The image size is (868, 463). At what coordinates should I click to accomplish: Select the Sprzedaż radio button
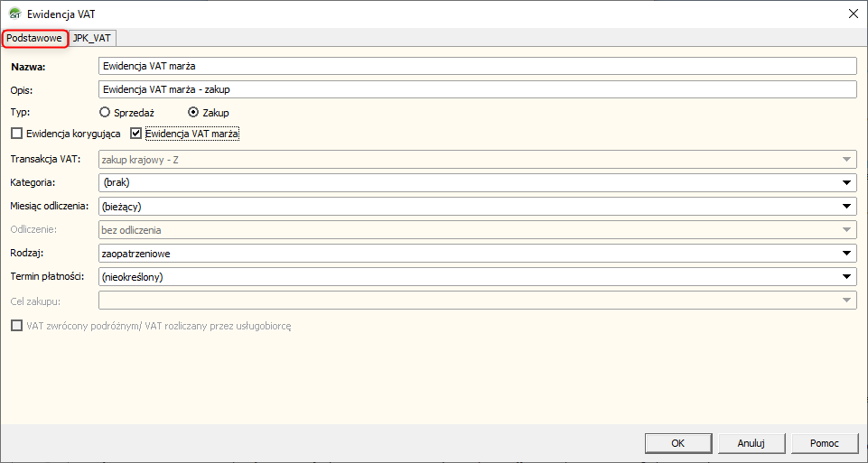click(106, 112)
